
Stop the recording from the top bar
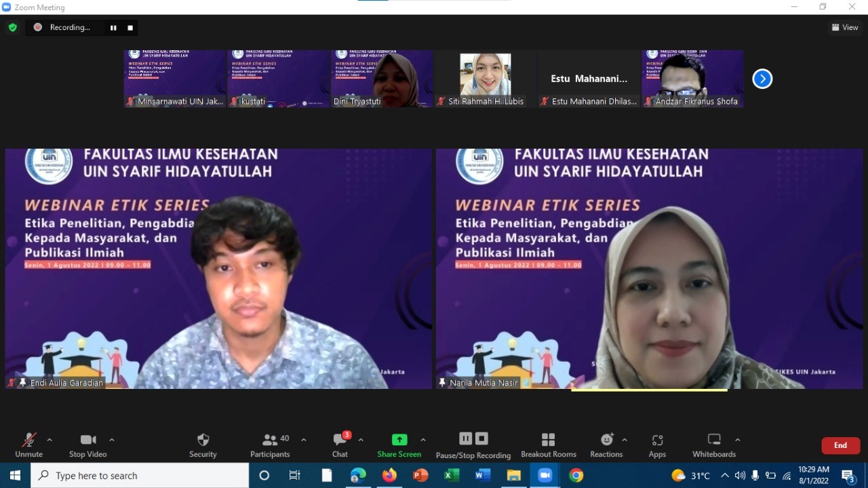click(130, 28)
